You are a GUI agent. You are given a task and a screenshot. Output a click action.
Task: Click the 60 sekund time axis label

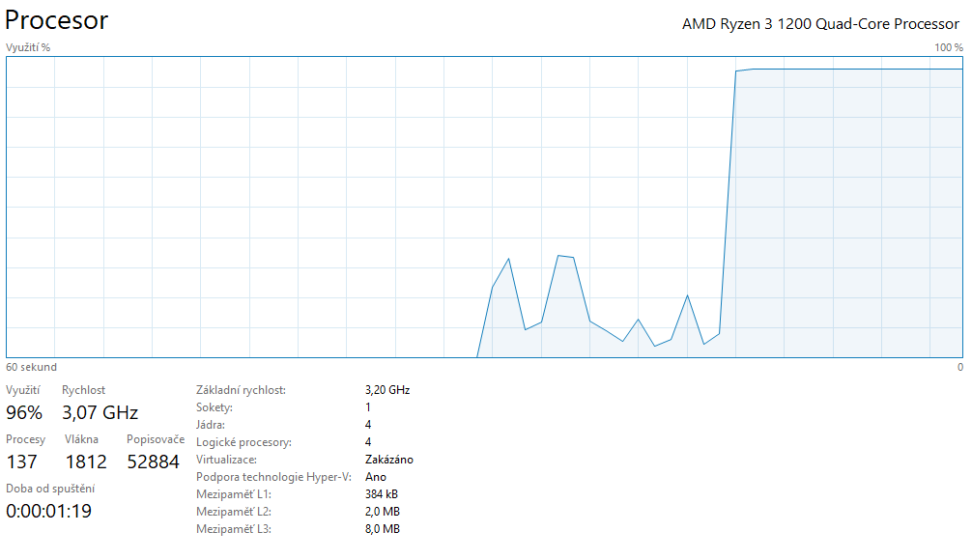click(x=32, y=367)
